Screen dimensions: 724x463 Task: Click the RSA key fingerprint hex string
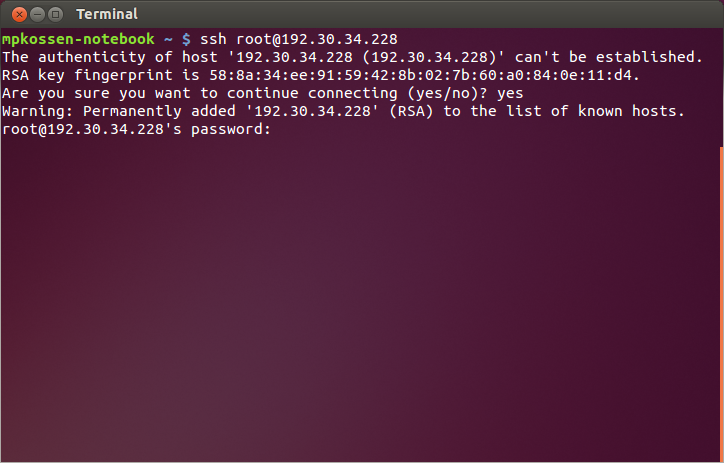click(424, 75)
